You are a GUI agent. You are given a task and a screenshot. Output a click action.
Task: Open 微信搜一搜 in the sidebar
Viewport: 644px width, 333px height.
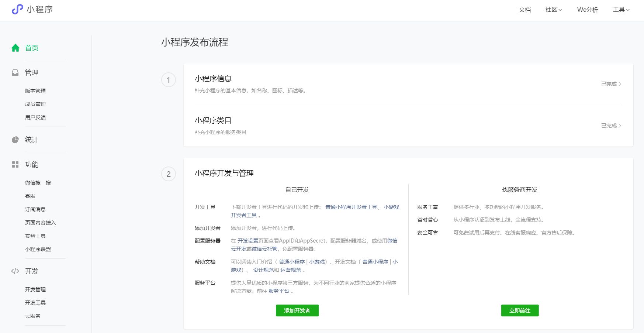pyautogui.click(x=38, y=183)
